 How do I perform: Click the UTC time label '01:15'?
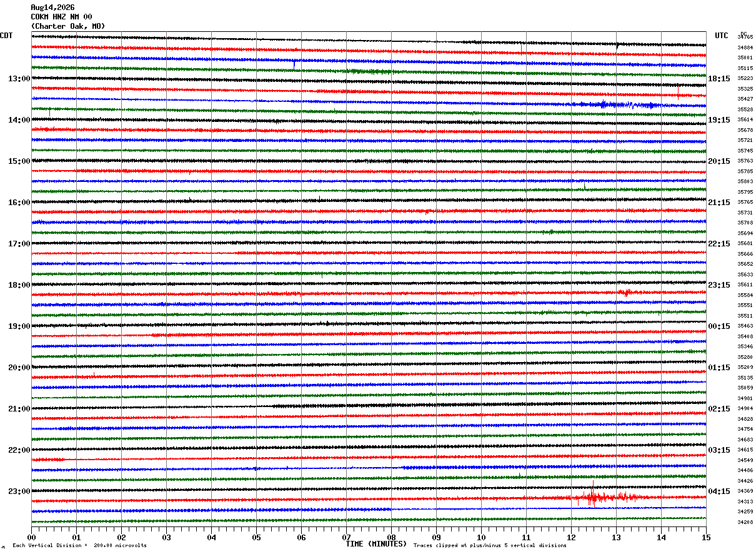point(719,368)
